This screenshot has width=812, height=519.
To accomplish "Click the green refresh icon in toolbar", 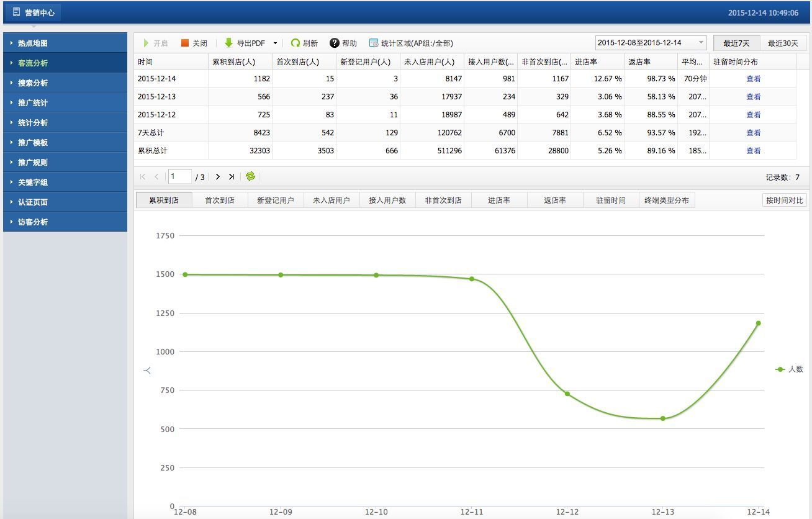I will (x=295, y=43).
